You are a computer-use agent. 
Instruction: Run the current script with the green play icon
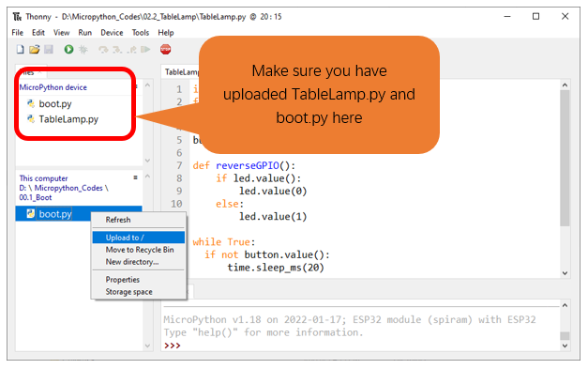point(68,49)
